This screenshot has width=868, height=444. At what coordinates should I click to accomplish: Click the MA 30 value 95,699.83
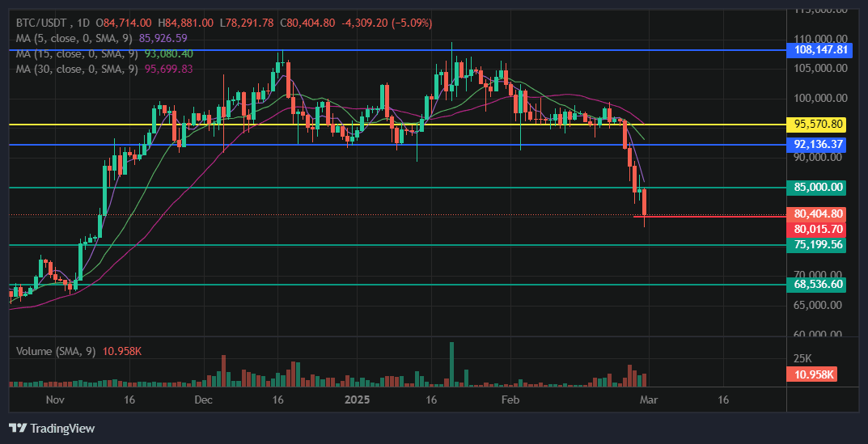tap(169, 70)
